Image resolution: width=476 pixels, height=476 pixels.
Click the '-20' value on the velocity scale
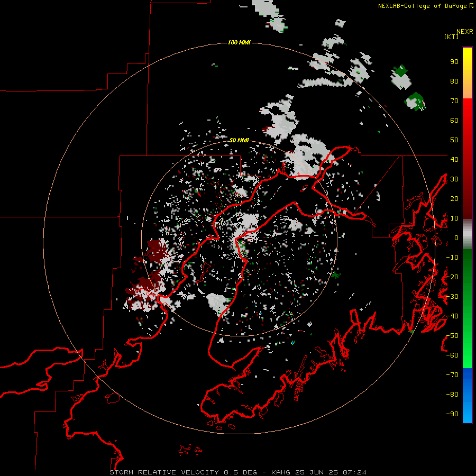[x=452, y=277]
